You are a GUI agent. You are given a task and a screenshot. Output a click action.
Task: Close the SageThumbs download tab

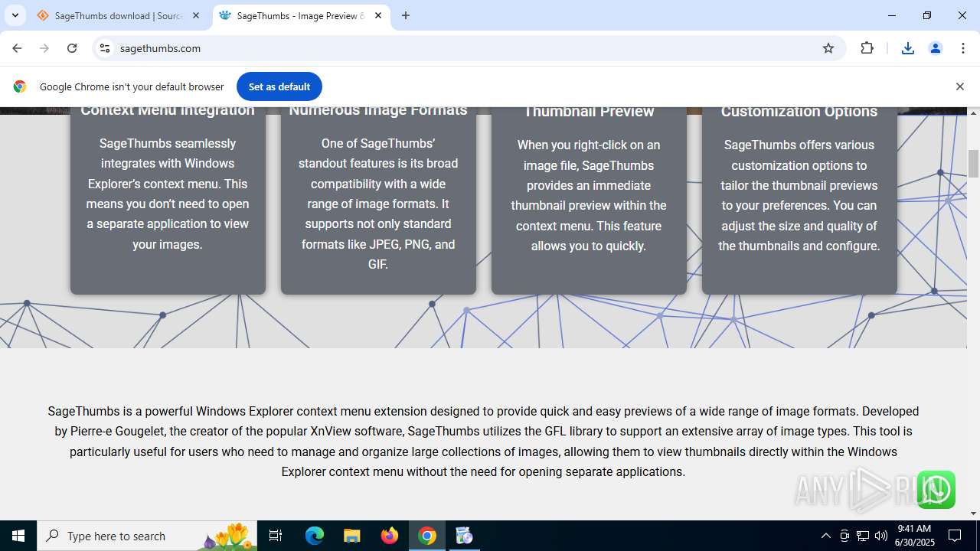[196, 15]
